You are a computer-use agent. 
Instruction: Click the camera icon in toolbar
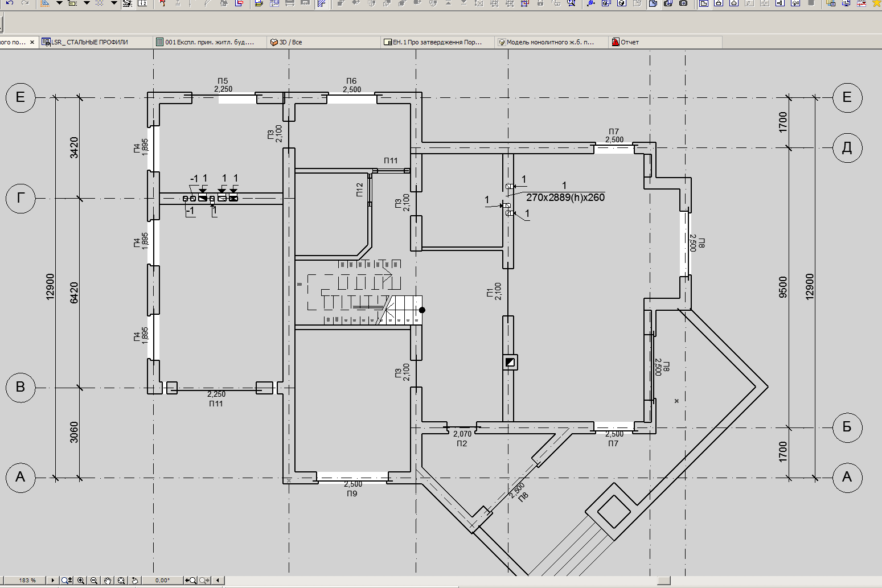pos(683,3)
